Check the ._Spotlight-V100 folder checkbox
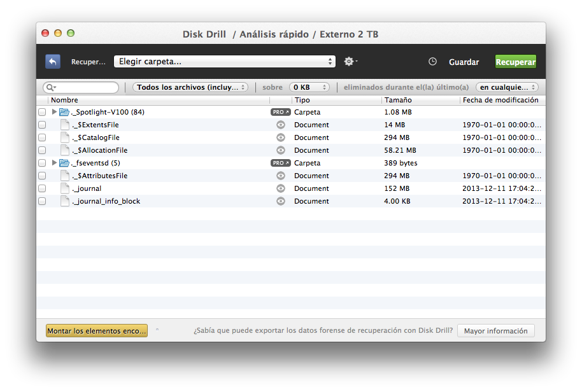 click(42, 112)
